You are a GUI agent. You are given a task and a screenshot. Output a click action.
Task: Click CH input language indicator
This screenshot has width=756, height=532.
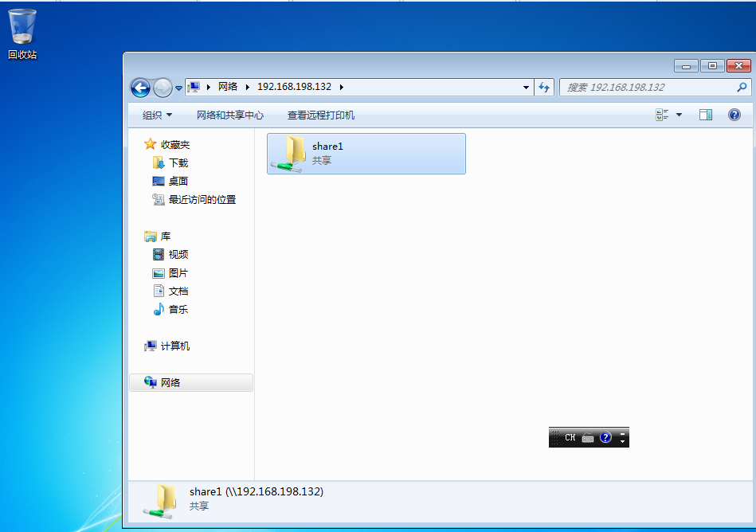point(570,437)
